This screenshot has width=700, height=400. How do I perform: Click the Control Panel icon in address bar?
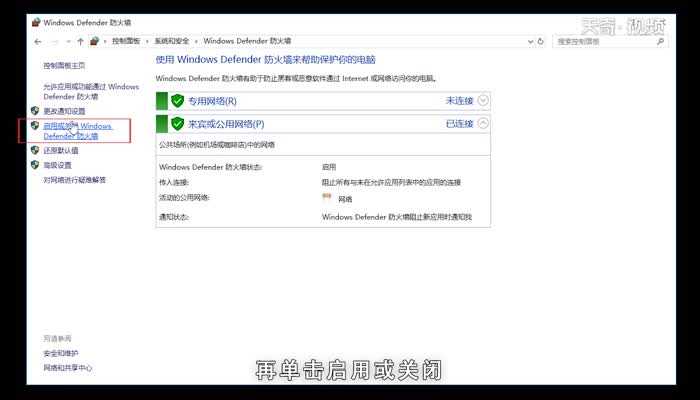point(94,41)
